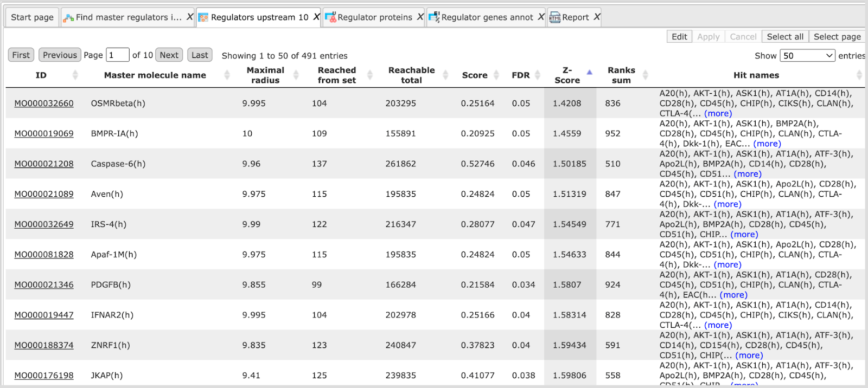Click Select page button
Image resolution: width=868 pixels, height=388 pixels.
837,36
